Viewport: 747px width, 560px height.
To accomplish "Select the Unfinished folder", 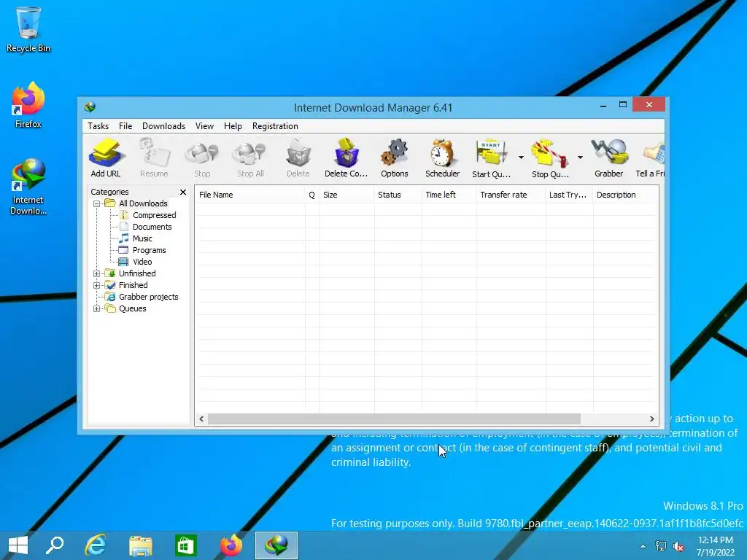I will (x=137, y=273).
